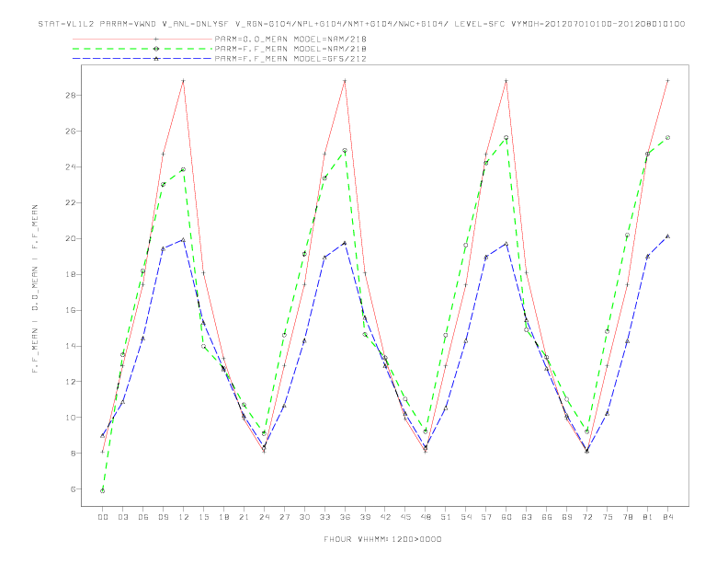The image size is (728, 563).
Task: Click x-axis forecast hour label 57
Action: [x=486, y=517]
